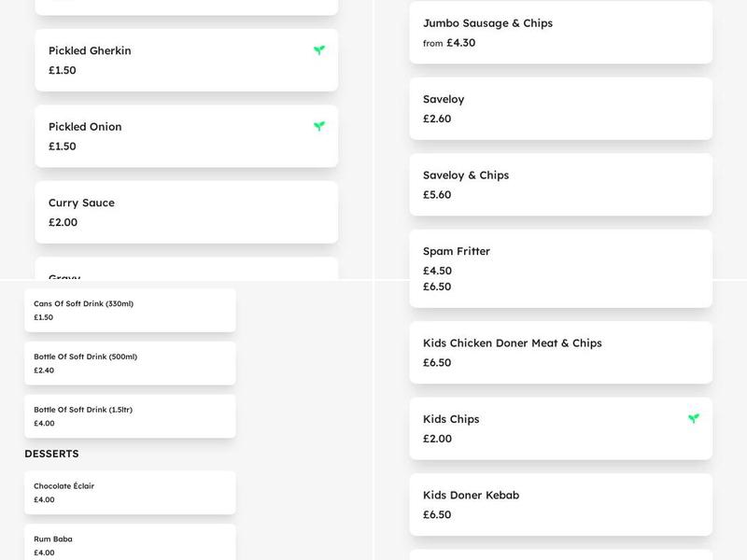Screen dimensions: 747x560
Task: Select the partially visible Gravy item
Action: point(187,271)
